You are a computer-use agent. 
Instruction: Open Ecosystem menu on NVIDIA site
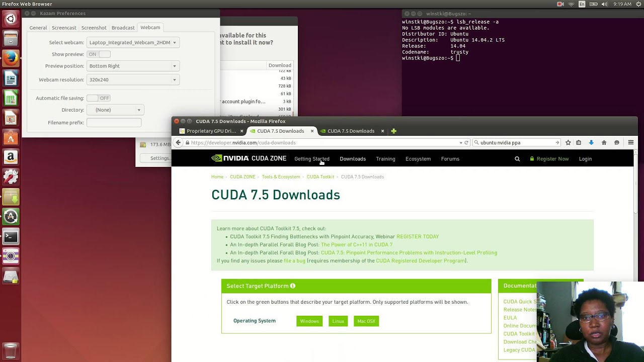coord(418,159)
